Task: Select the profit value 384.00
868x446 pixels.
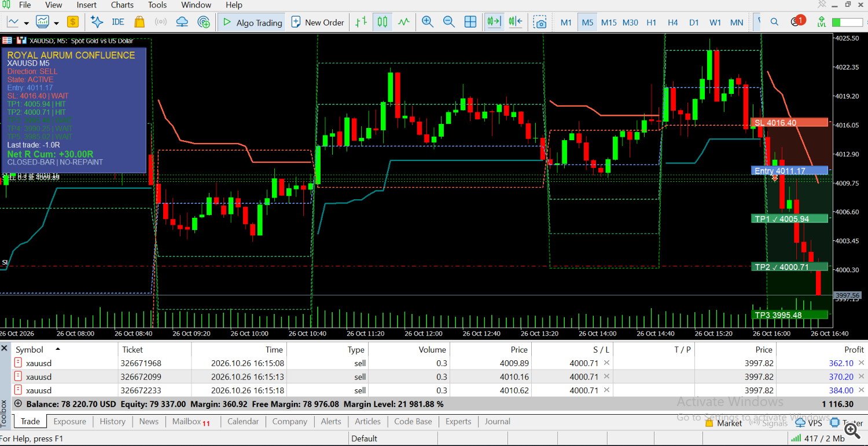Action: pos(841,390)
